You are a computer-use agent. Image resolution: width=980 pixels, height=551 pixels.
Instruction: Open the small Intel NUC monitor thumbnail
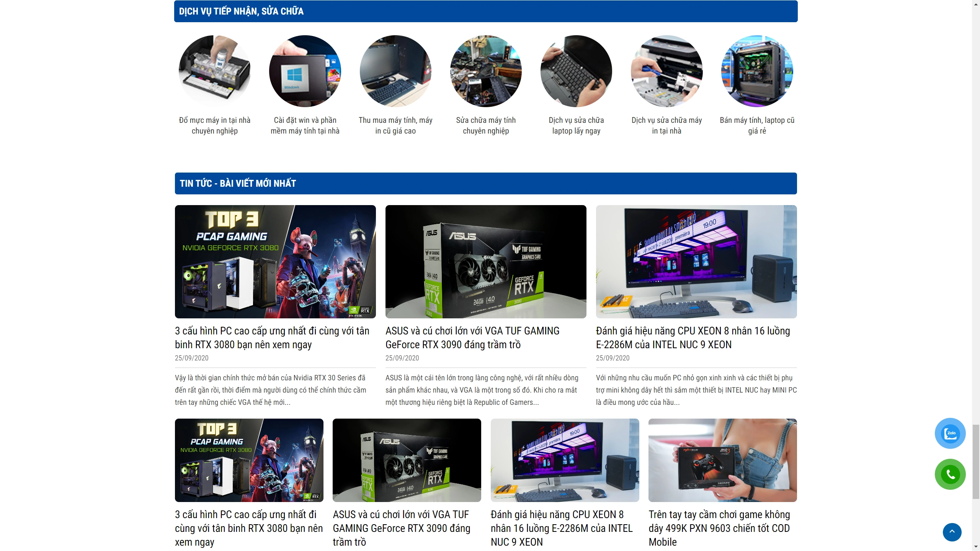(565, 460)
